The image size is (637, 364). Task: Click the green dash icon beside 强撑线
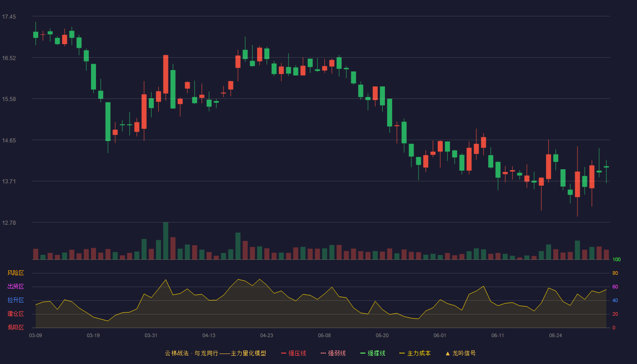pyautogui.click(x=363, y=353)
